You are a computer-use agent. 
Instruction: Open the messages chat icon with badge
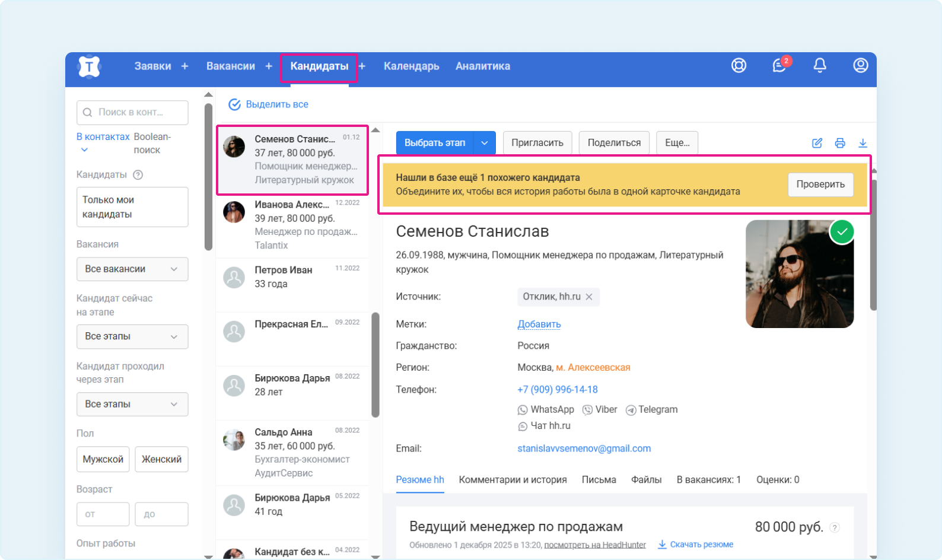779,66
